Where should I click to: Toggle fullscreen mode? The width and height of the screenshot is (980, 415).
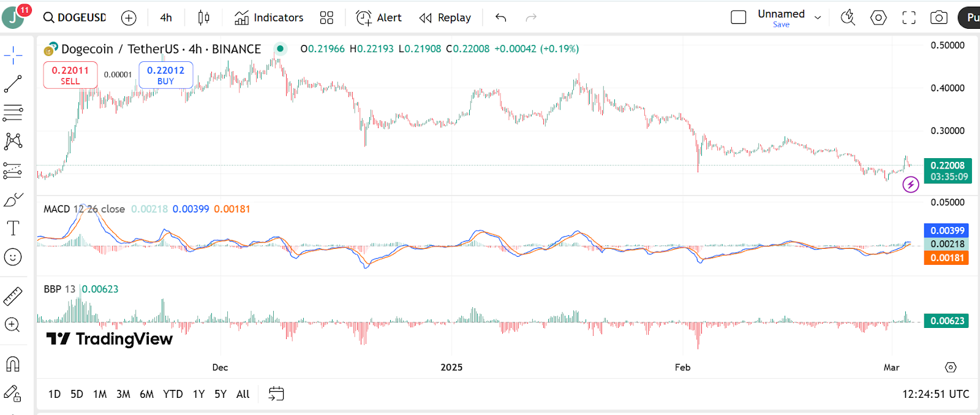coord(909,18)
